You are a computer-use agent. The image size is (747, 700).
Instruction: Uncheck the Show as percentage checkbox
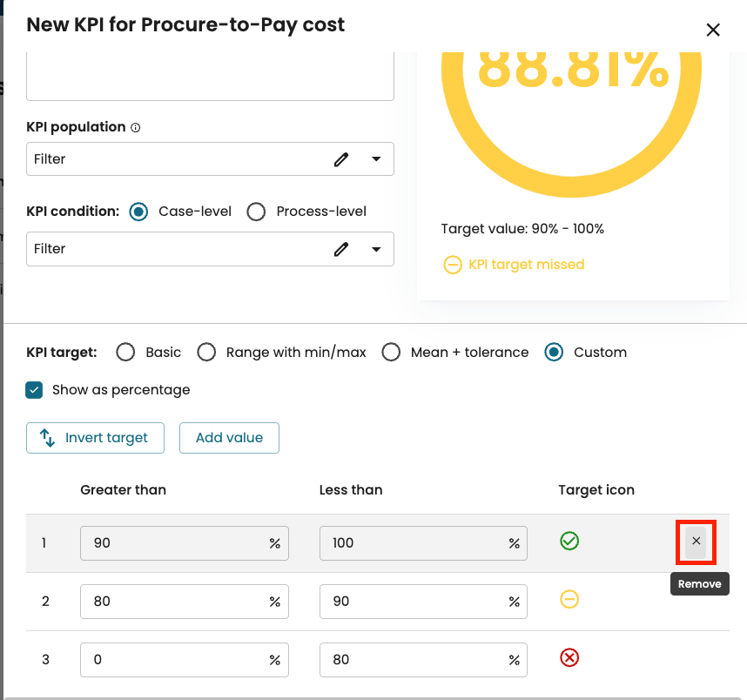click(34, 390)
